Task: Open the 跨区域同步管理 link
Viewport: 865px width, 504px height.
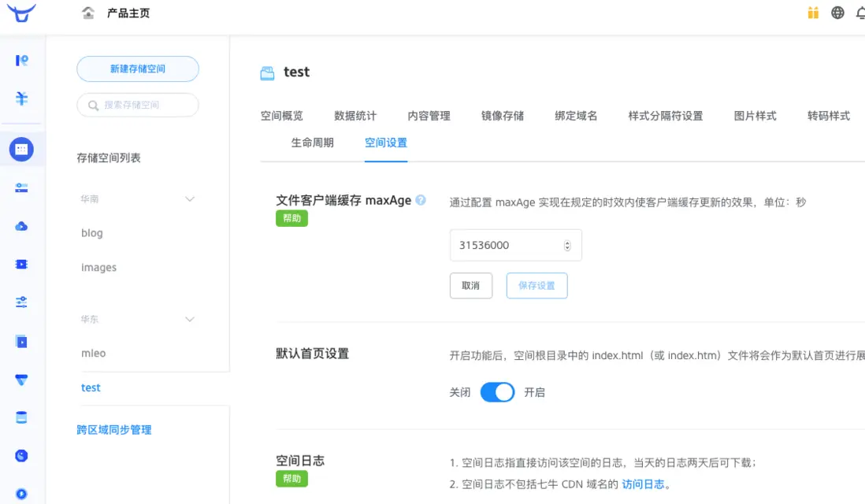Action: point(114,430)
